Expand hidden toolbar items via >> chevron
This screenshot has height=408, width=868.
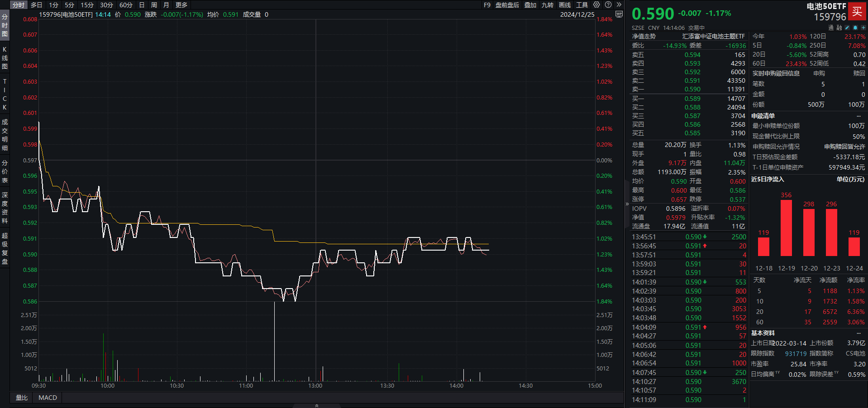pos(619,5)
